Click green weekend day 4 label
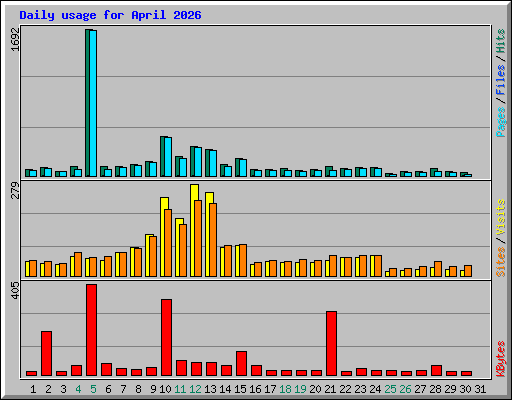Viewport: 512px width, 400px height. coord(78,389)
